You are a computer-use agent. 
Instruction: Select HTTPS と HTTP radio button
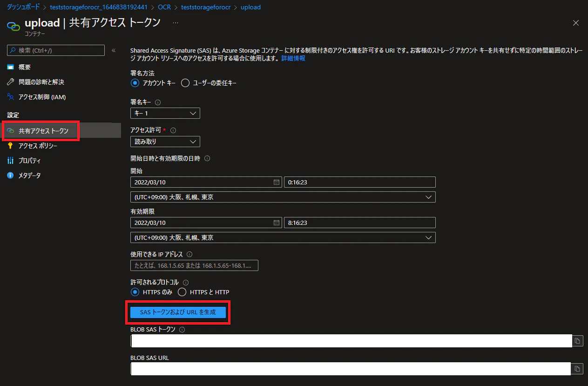click(x=182, y=292)
